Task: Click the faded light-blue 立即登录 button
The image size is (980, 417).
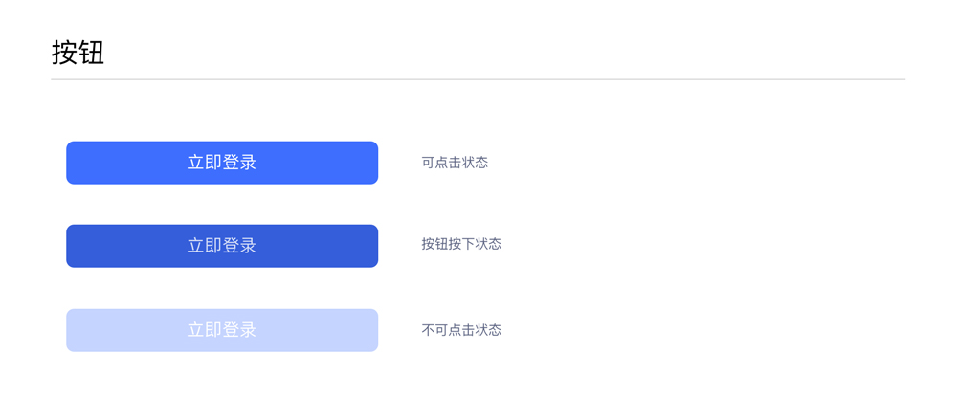Action: click(222, 330)
